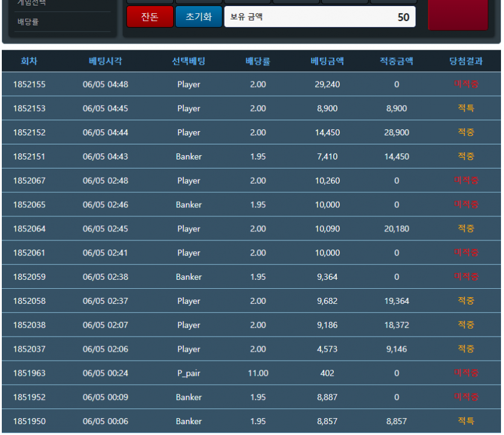The width and height of the screenshot is (504, 435).
Task: Click bet amount 7,410
Action: point(327,156)
